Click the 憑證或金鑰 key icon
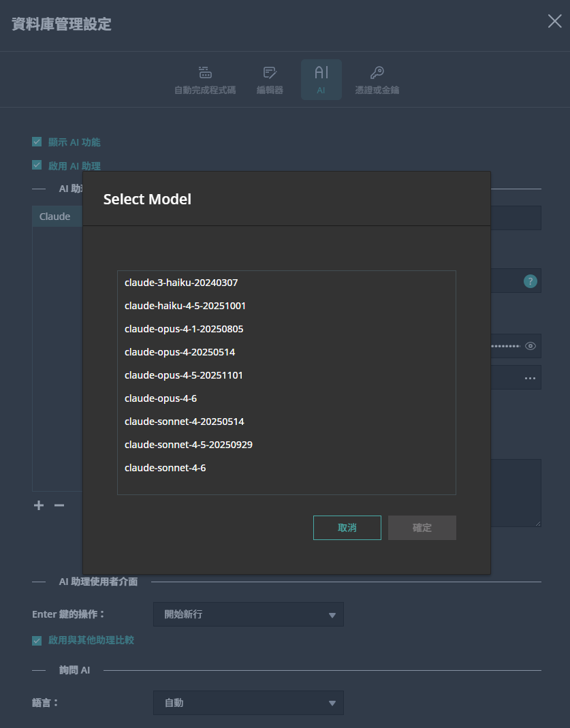 (377, 79)
